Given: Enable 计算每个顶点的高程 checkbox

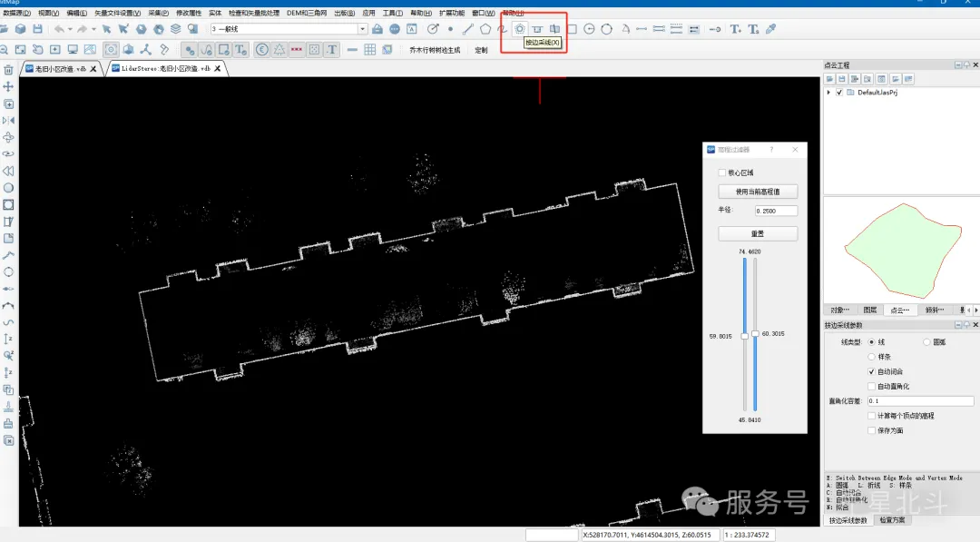Looking at the screenshot, I should [x=871, y=416].
